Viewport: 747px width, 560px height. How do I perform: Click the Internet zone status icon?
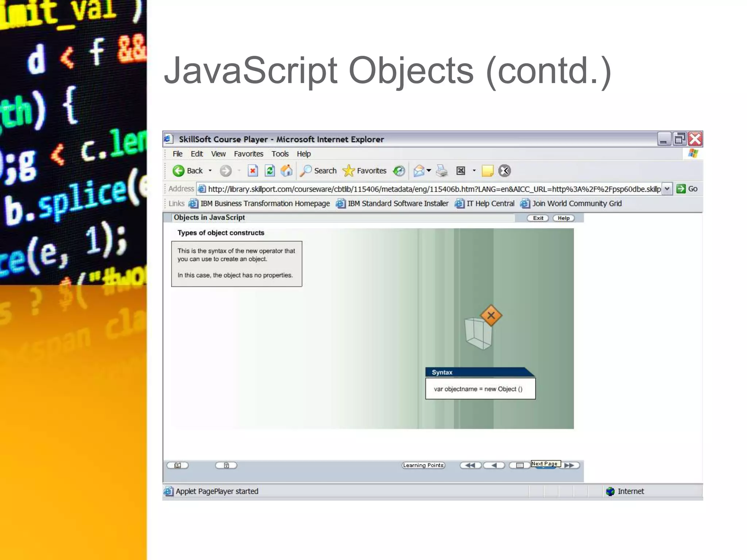(610, 491)
